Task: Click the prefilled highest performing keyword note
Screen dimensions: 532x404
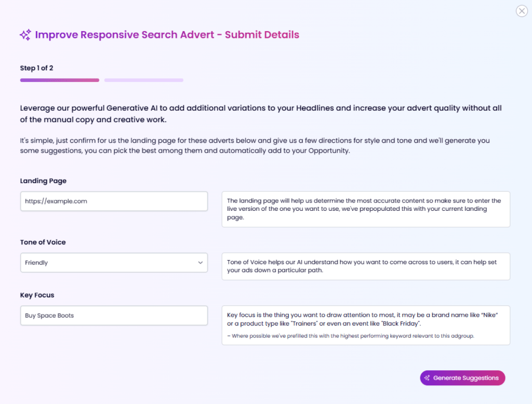Action: tap(351, 336)
